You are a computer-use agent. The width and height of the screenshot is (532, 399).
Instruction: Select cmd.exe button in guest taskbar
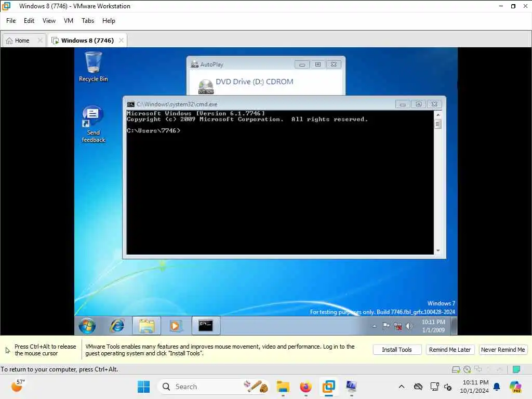[x=206, y=326]
